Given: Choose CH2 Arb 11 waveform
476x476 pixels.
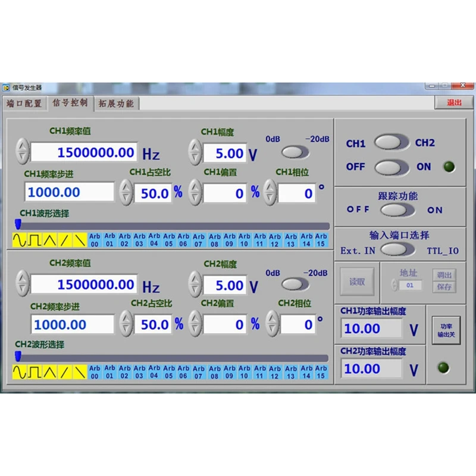Looking at the screenshot, I should pyautogui.click(x=260, y=372).
